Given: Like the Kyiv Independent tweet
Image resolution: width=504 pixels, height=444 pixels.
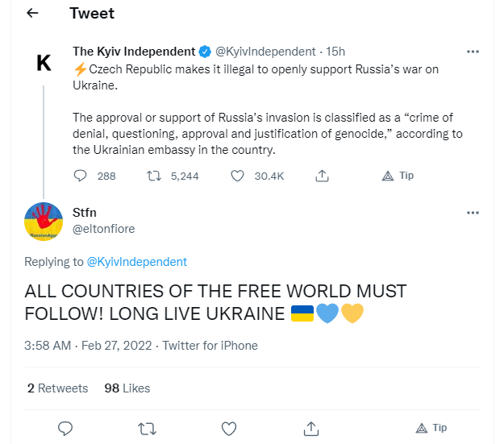Looking at the screenshot, I should [x=237, y=176].
